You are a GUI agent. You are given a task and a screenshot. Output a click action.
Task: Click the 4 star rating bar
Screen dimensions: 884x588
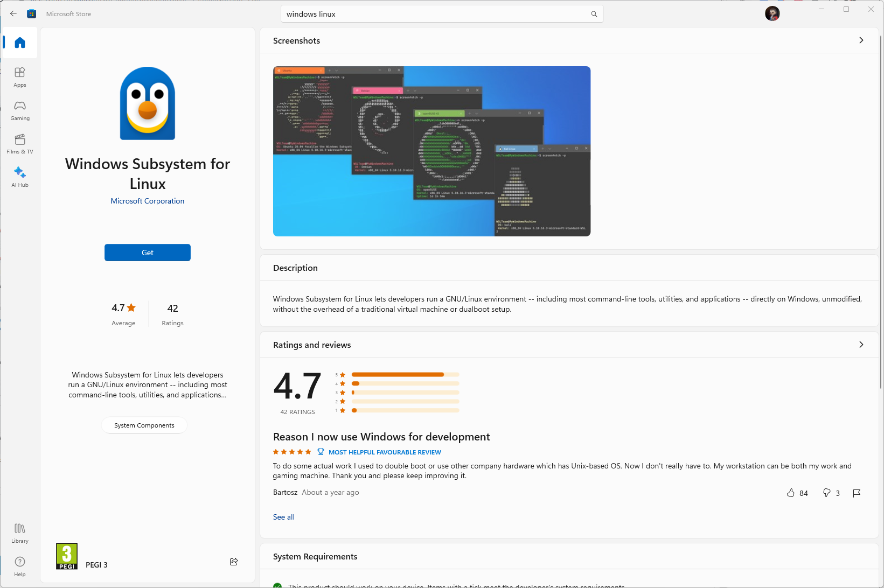[x=405, y=384]
